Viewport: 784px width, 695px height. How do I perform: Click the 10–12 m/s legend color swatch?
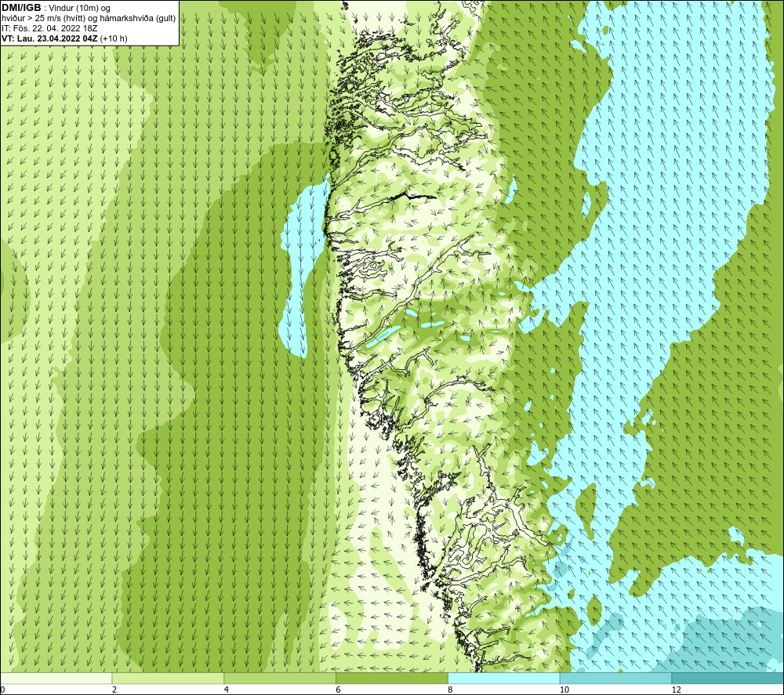pos(616,679)
